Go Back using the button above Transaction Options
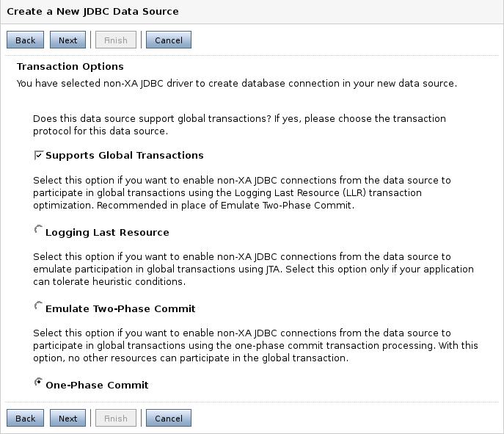 pyautogui.click(x=26, y=40)
